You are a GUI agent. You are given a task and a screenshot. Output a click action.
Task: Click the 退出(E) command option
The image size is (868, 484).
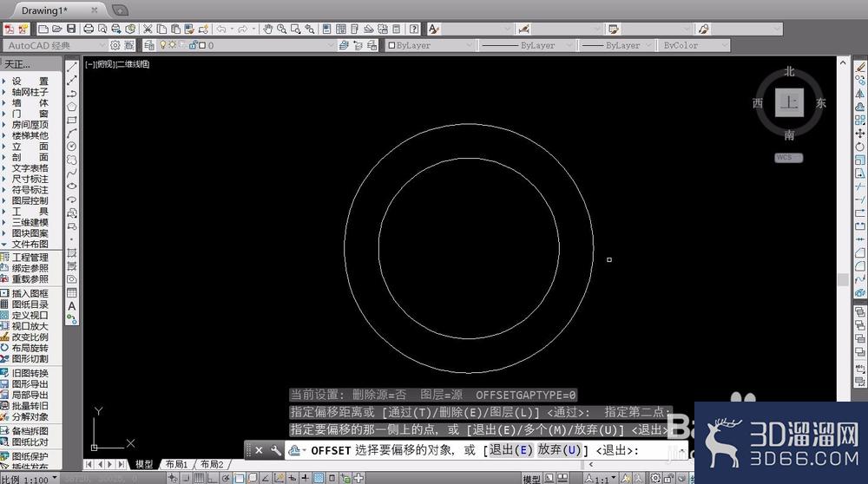[x=510, y=450]
